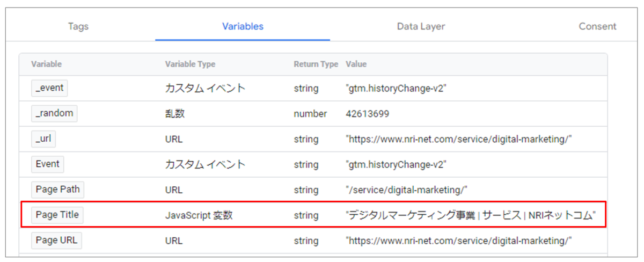Click the JavaScript 変数 type cell
The height and width of the screenshot is (262, 644).
pyautogui.click(x=199, y=215)
